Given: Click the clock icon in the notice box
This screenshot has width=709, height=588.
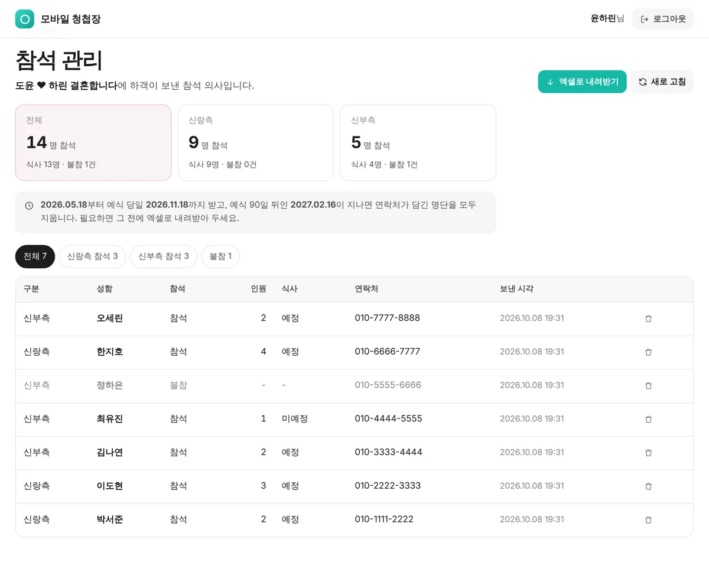Looking at the screenshot, I should [29, 206].
